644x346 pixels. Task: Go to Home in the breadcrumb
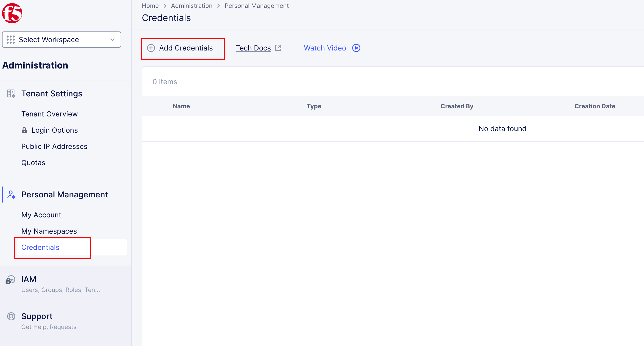click(x=150, y=6)
